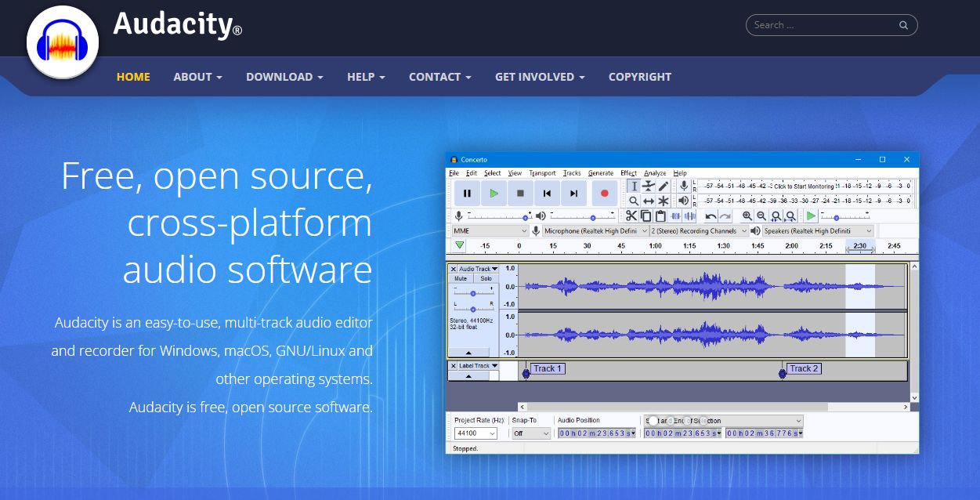Click the Trim audio icon
980x500 pixels.
[x=676, y=216]
